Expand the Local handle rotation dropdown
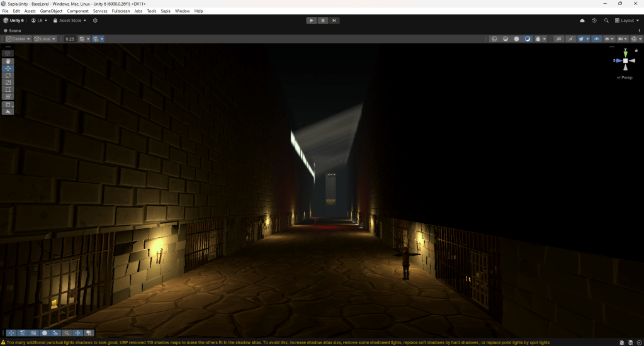Screen dimensions: 644x346 point(45,39)
